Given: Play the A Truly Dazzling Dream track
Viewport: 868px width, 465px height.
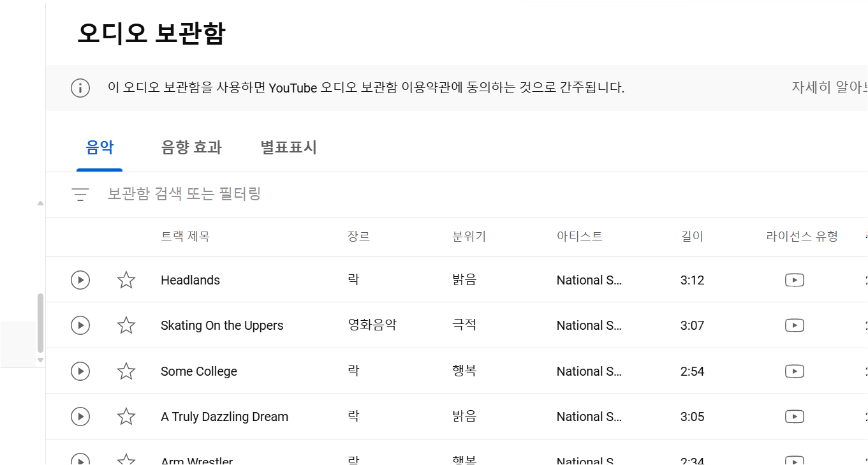Looking at the screenshot, I should [x=80, y=416].
